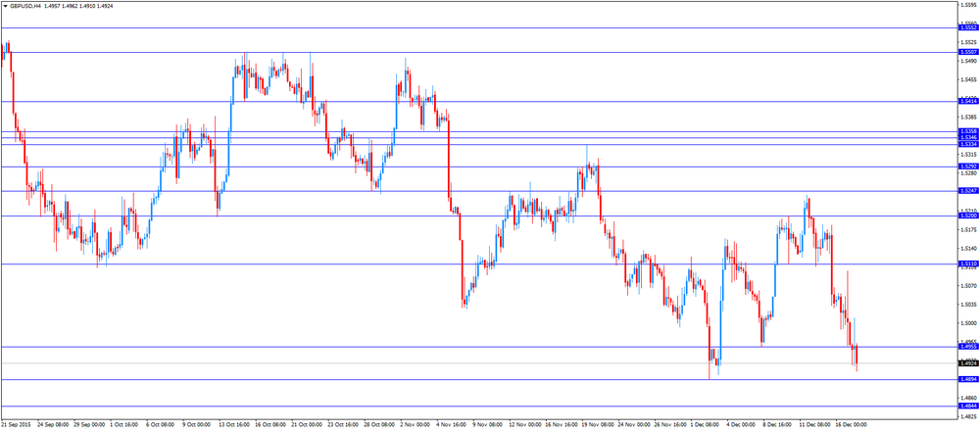This screenshot has height=431, width=980.
Task: Click the 24 Sep 08:00 time label
Action: click(53, 426)
